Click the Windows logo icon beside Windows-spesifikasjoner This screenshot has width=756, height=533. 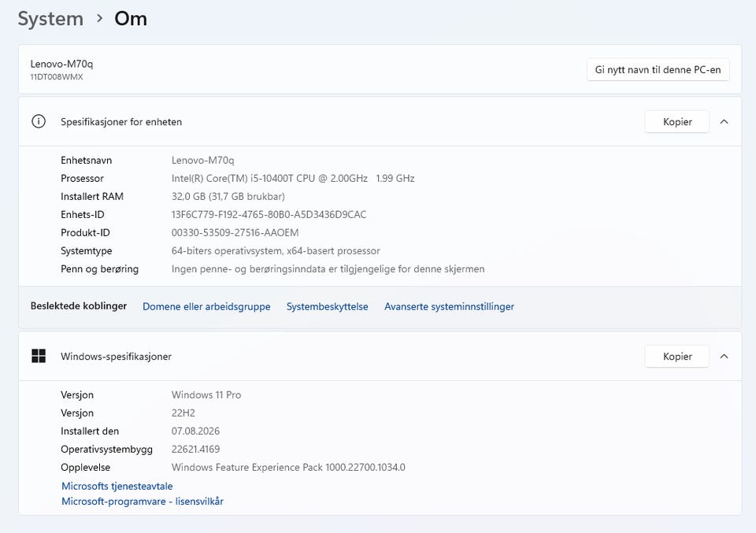[39, 356]
